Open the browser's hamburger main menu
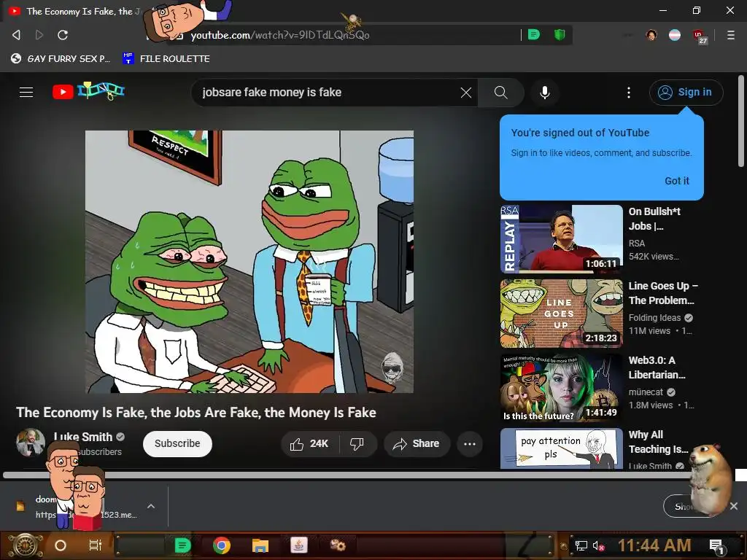The height and width of the screenshot is (560, 747). pos(730,35)
